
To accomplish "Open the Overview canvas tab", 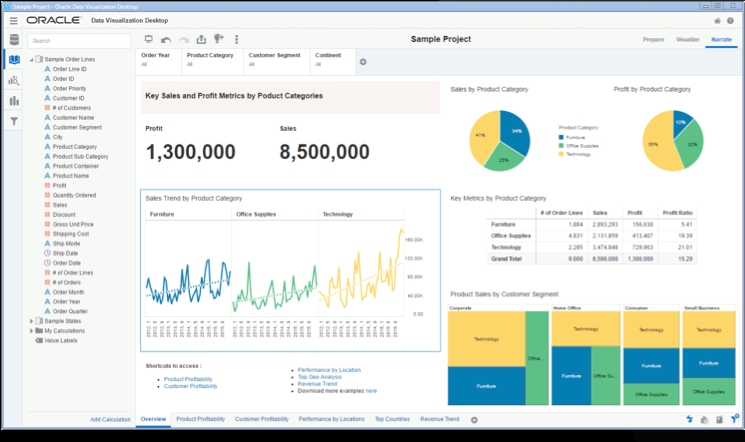I will coord(153,419).
